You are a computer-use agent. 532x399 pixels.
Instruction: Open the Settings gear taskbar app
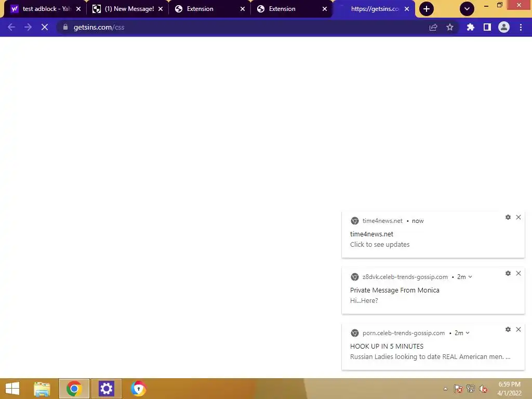[x=106, y=389]
